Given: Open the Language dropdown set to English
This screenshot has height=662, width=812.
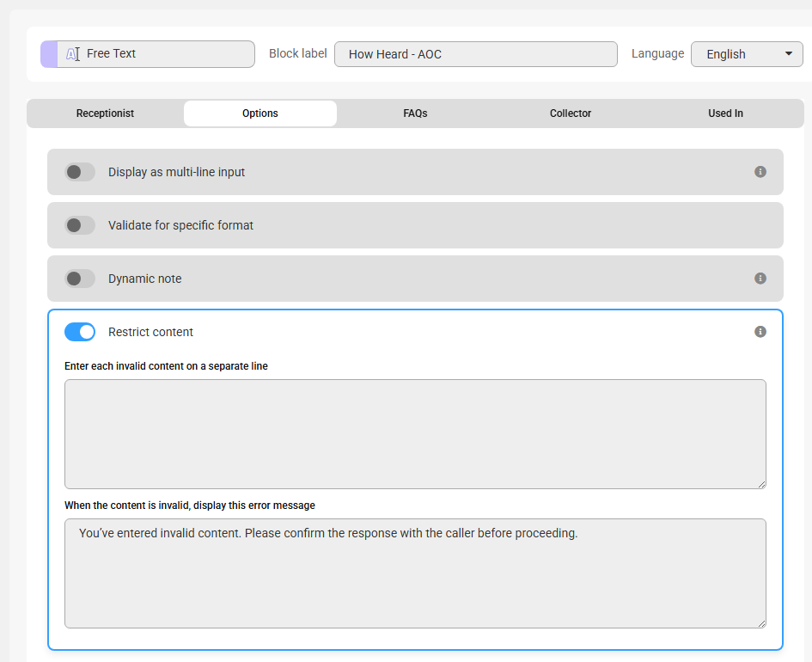Looking at the screenshot, I should (x=747, y=54).
